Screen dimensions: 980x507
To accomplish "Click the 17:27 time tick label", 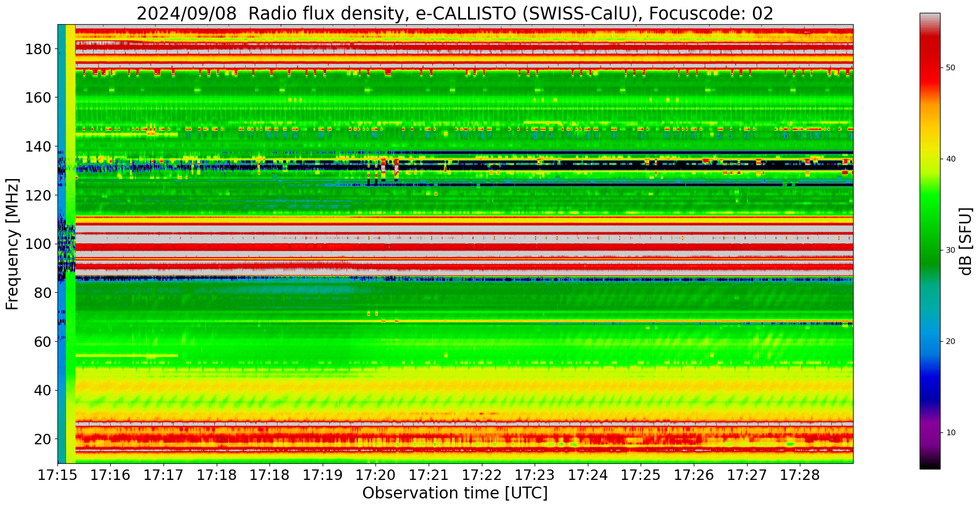I will coord(747,475).
